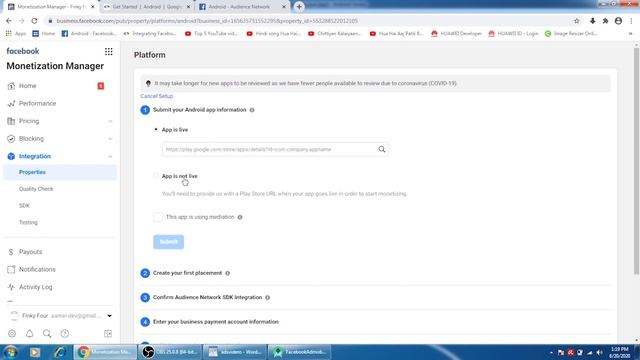Open the Blocking section
The width and height of the screenshot is (640, 360).
pos(31,139)
